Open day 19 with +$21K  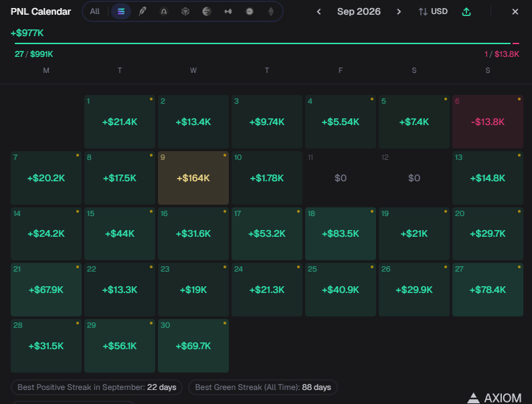tap(414, 233)
